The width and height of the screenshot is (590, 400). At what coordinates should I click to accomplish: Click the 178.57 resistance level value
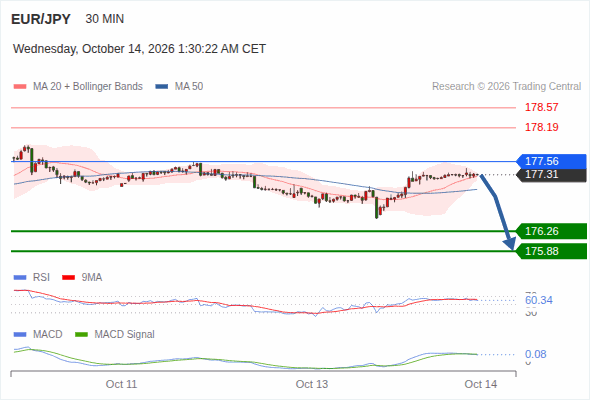click(x=541, y=107)
